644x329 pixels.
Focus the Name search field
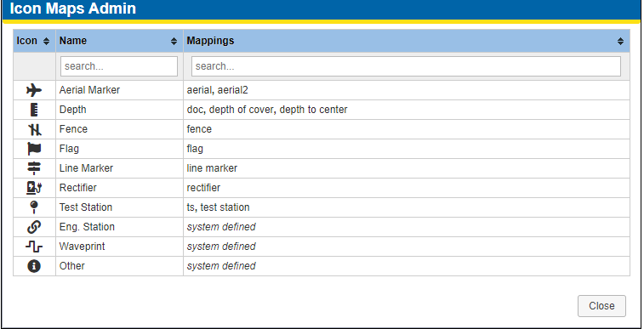click(x=119, y=66)
